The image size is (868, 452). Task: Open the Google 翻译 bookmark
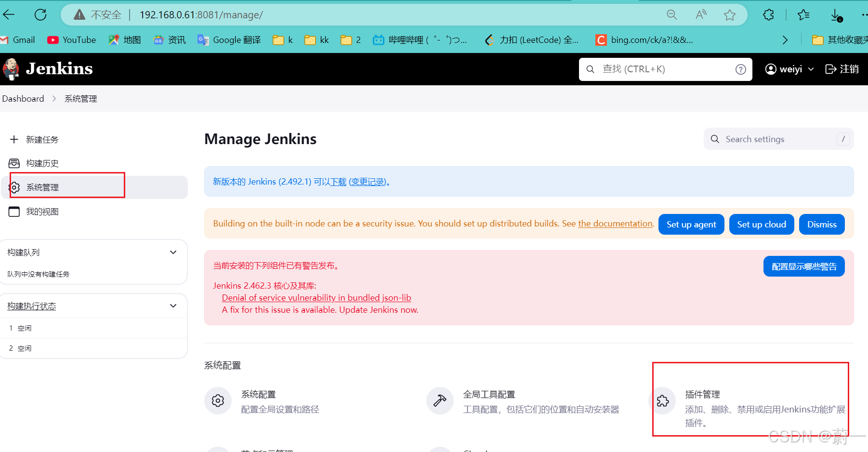click(x=229, y=40)
